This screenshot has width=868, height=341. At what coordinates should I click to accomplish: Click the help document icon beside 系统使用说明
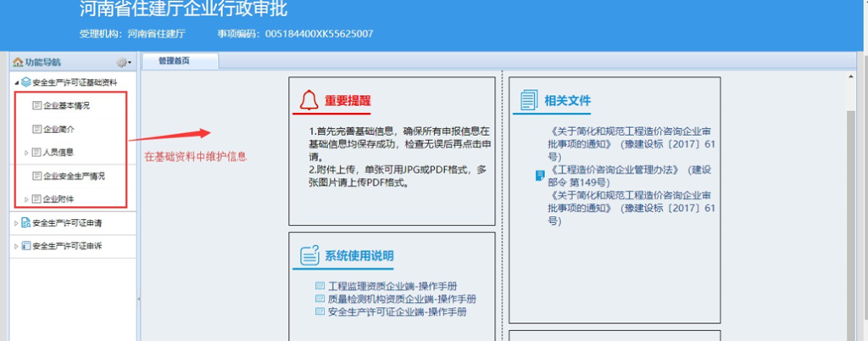point(310,256)
